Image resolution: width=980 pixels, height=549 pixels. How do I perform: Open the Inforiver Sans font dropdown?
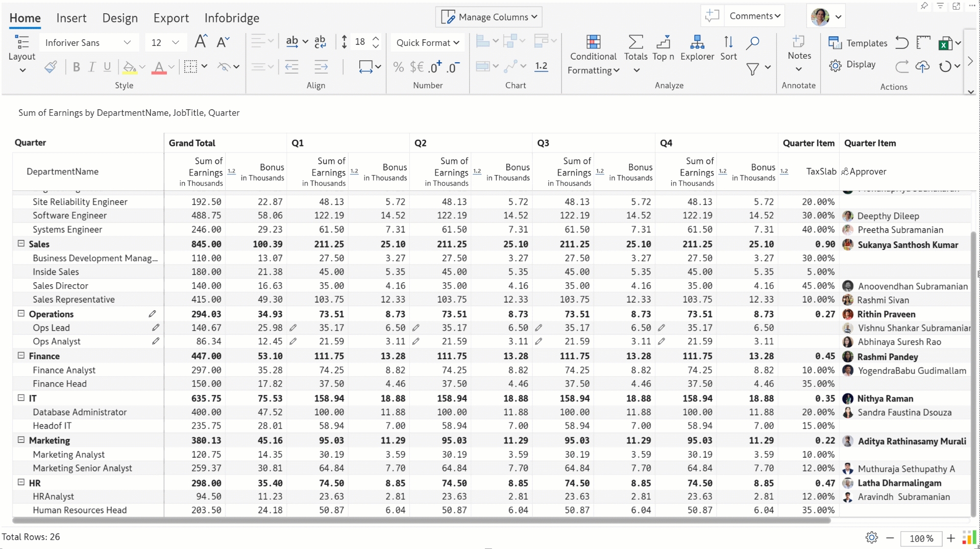click(x=88, y=43)
